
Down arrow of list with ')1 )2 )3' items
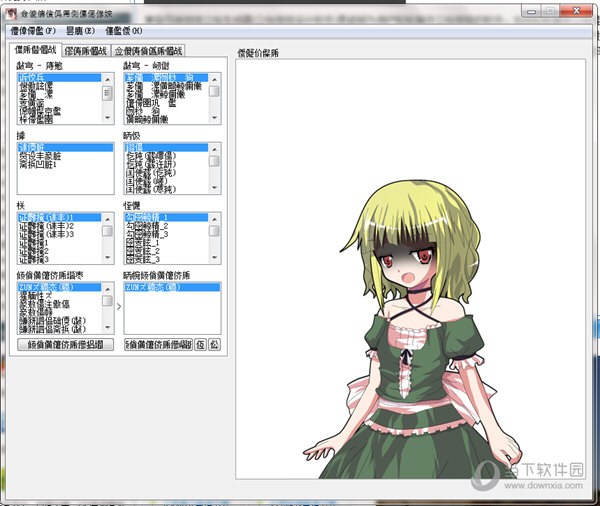click(x=108, y=258)
